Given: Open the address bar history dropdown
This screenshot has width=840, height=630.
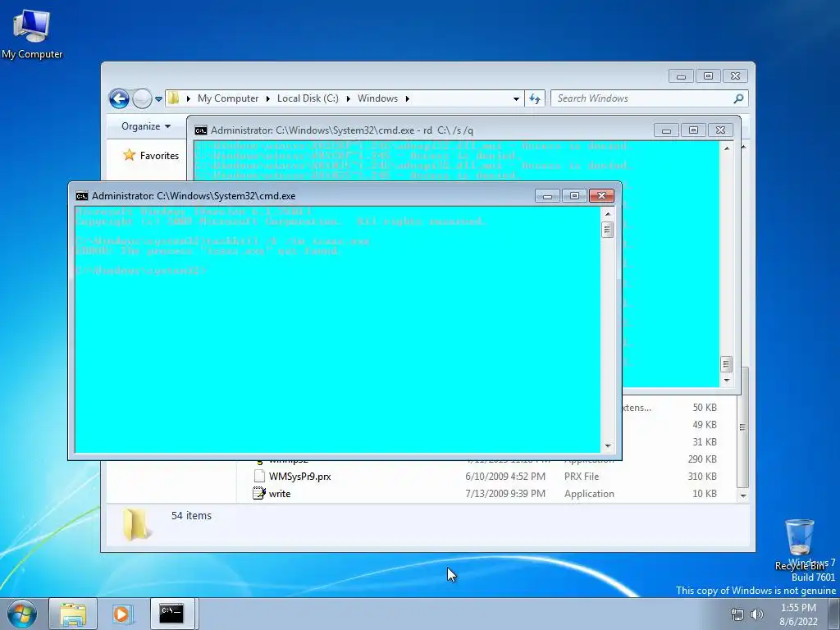Looking at the screenshot, I should [x=516, y=98].
